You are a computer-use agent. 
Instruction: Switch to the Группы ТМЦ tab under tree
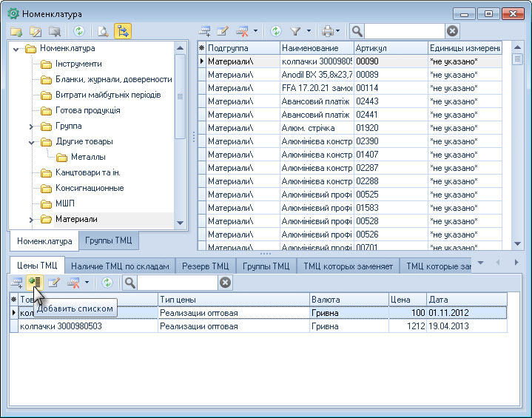click(x=109, y=240)
